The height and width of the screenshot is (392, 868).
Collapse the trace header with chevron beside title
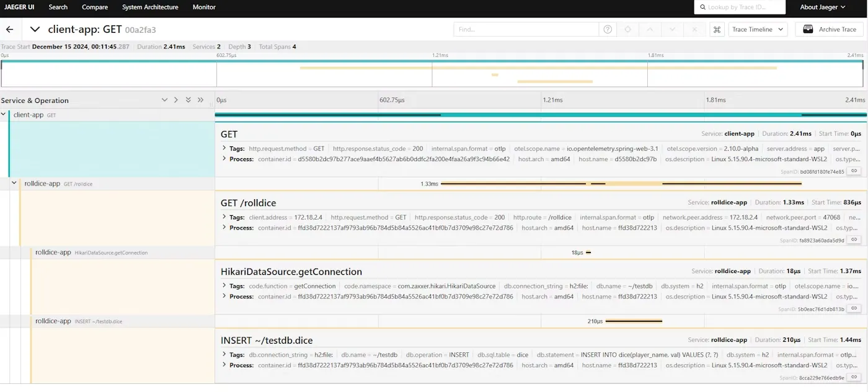point(35,30)
